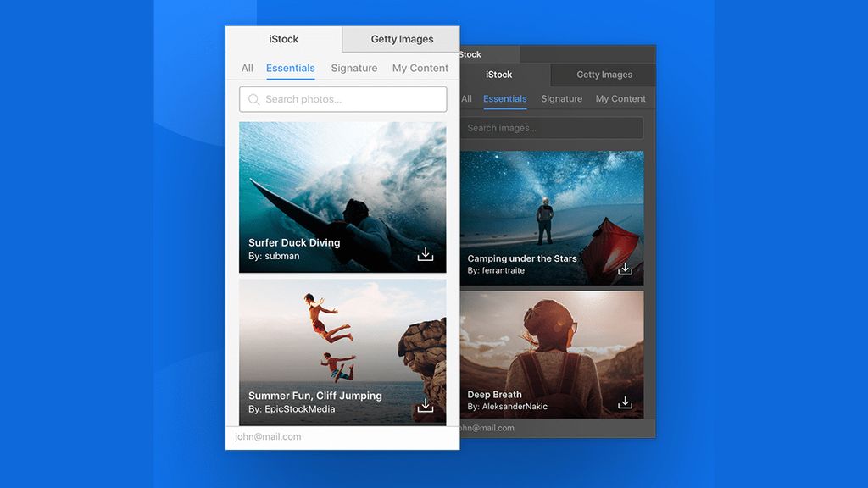Click the download icon on Summer Fun, Cliff Jumping

point(425,405)
